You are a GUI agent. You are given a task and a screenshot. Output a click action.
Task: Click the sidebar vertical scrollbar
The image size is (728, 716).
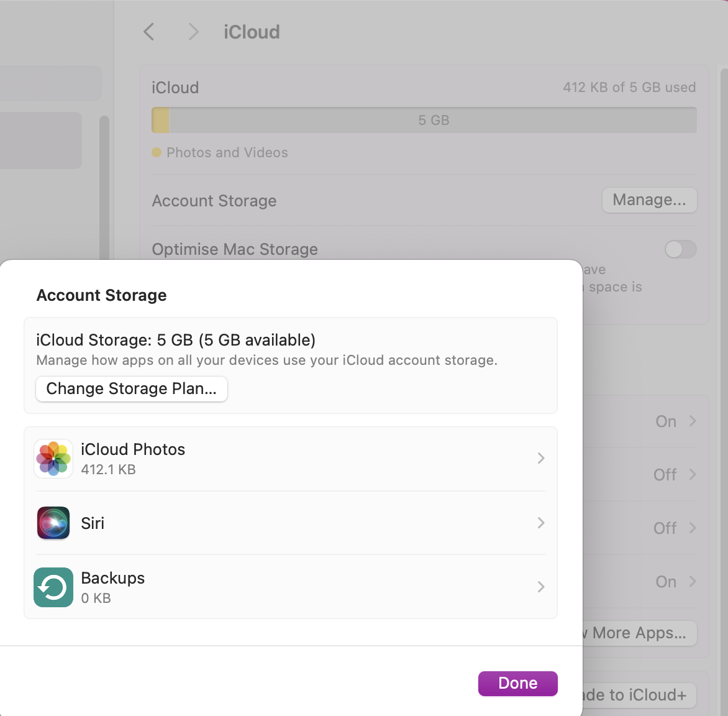pos(104,188)
